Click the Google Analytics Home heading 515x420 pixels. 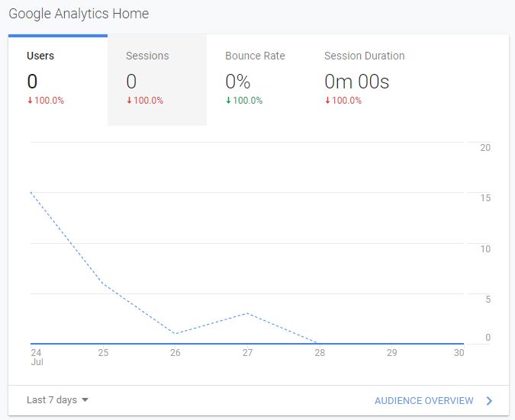(79, 14)
